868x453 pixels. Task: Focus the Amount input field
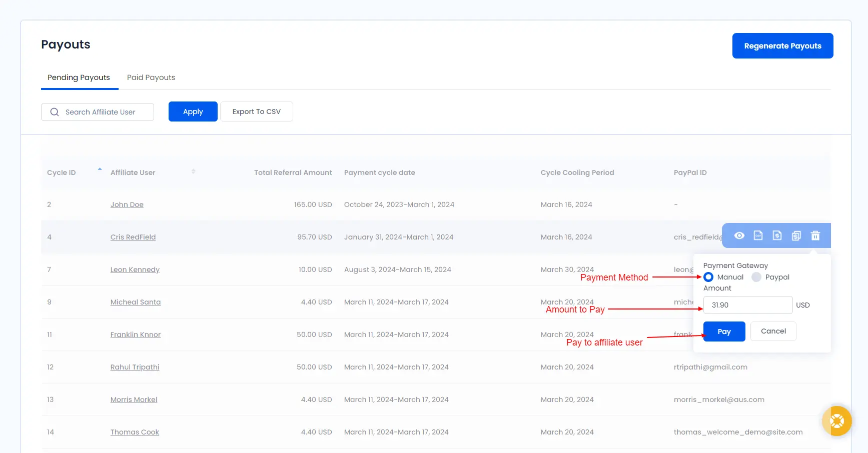pos(747,305)
